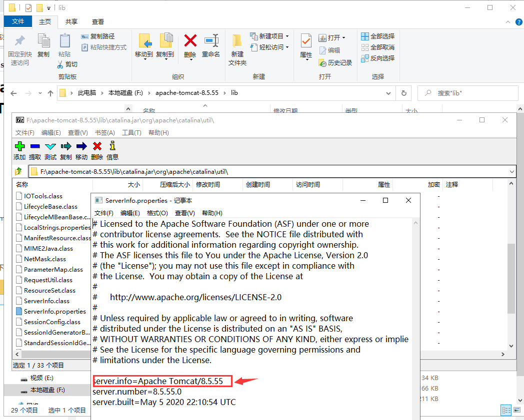Click Explorer ribbon Copy Path (复制路径)

tap(98, 36)
